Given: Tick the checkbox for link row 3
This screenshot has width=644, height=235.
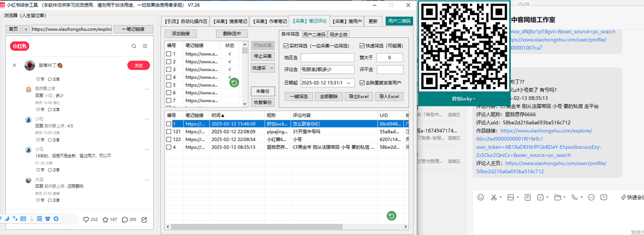Looking at the screenshot, I should pos(169,69).
